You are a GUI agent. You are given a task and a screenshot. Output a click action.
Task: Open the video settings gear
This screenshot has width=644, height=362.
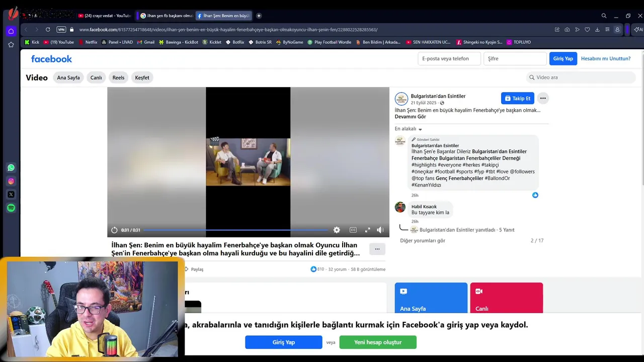point(337,230)
